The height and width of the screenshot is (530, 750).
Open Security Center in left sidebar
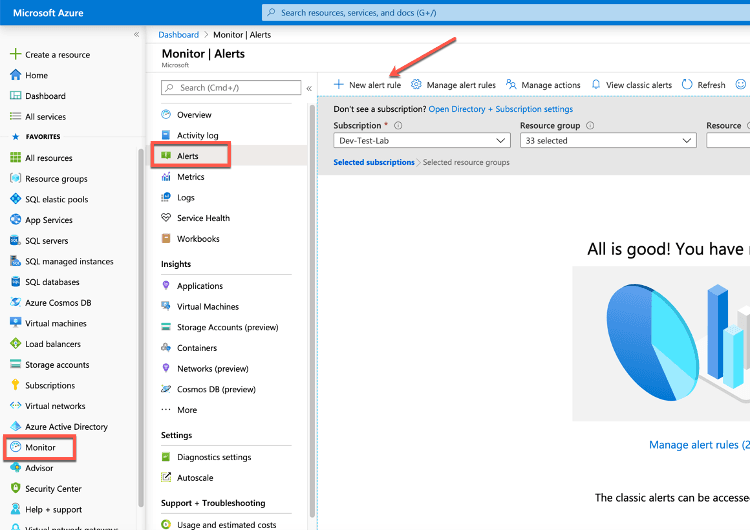coord(52,488)
